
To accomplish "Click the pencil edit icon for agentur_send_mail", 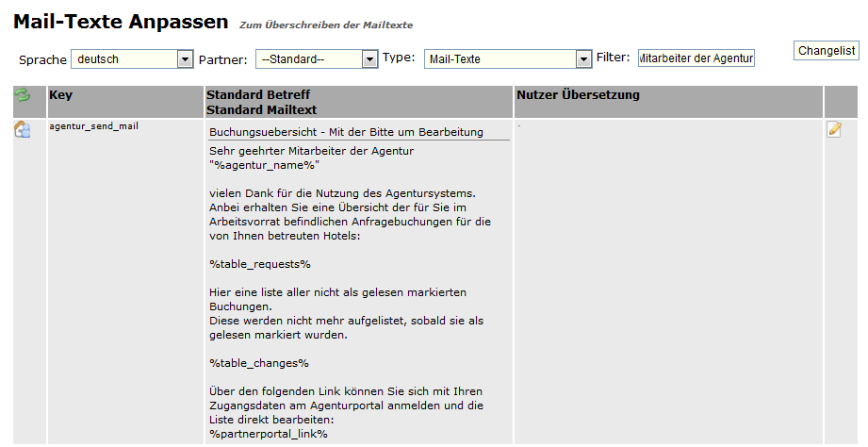I will pos(834,129).
